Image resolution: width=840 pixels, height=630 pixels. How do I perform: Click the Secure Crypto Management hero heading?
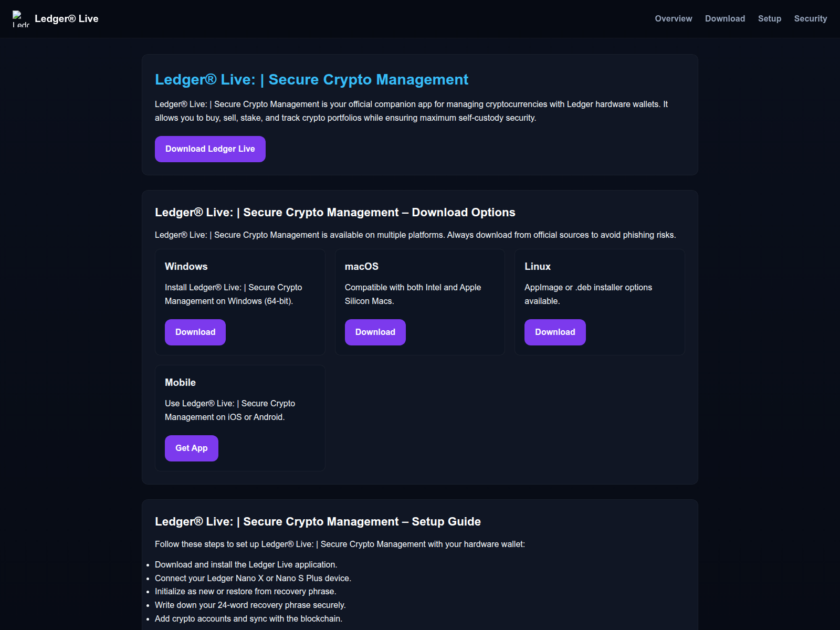click(311, 79)
